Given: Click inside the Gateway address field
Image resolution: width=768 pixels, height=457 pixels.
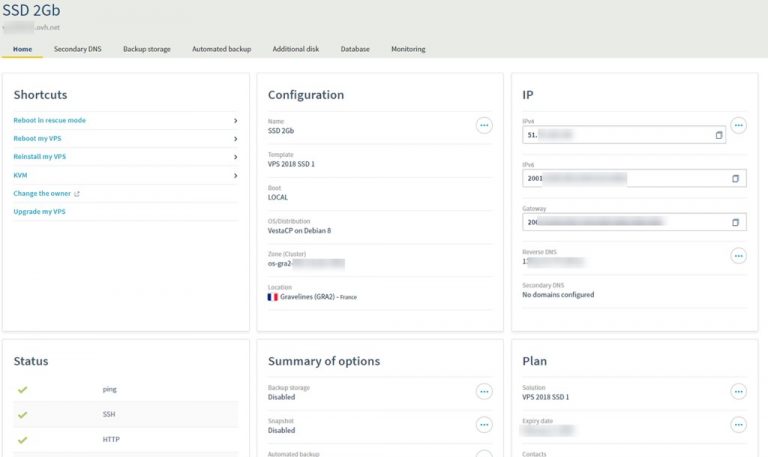Looking at the screenshot, I should pyautogui.click(x=634, y=222).
